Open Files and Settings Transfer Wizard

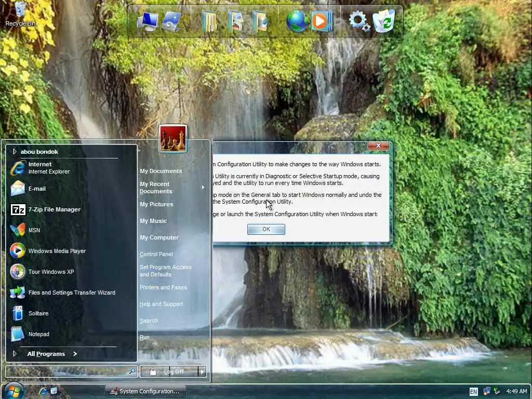pos(63,292)
